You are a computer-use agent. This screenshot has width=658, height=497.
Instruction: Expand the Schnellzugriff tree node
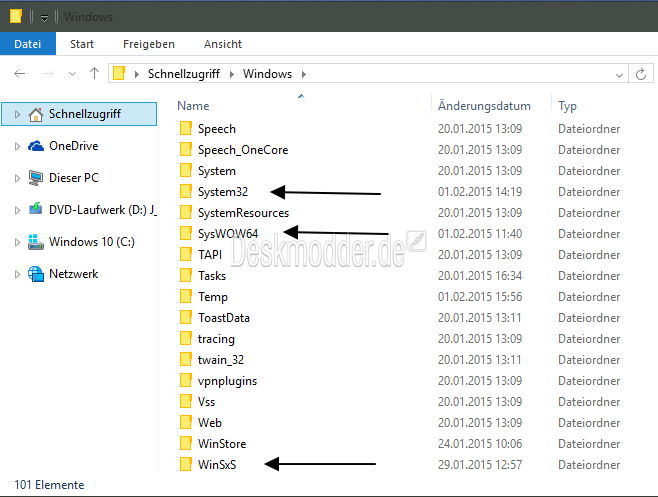point(17,114)
